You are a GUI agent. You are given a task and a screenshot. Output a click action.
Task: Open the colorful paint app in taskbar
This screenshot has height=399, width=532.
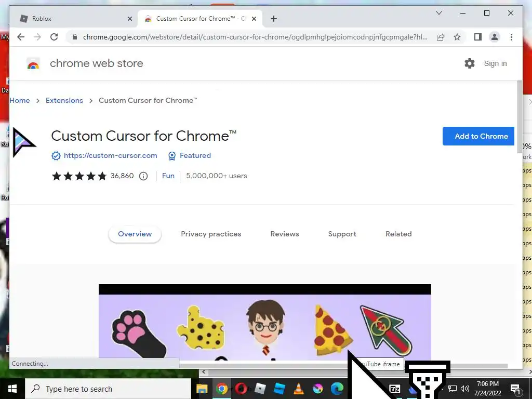click(x=318, y=389)
